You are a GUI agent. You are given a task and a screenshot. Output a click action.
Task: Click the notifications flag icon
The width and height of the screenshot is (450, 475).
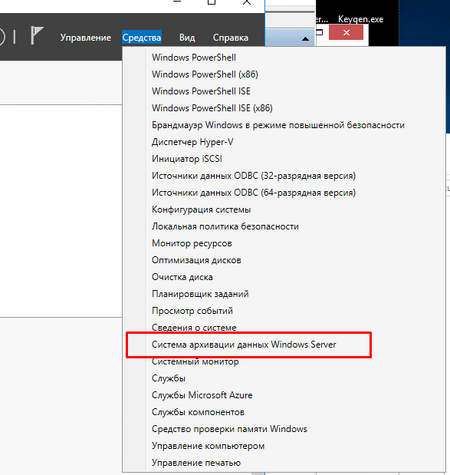[37, 35]
